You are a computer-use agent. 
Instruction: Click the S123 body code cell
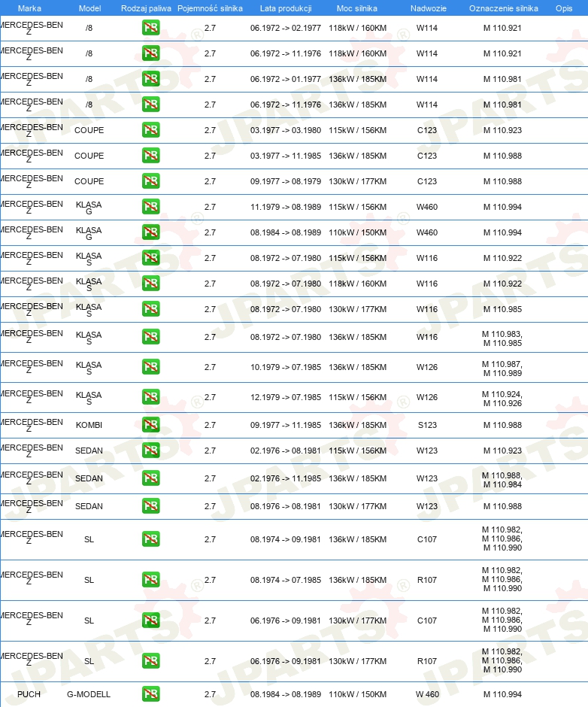[x=427, y=425]
